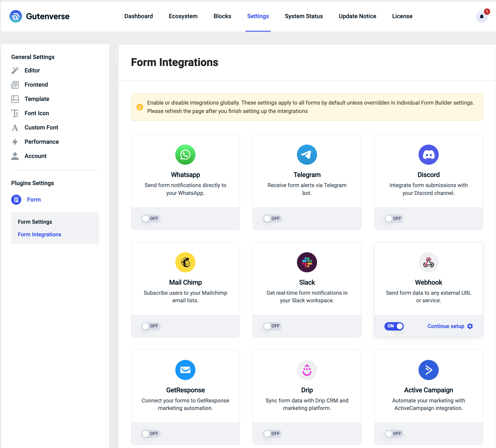The width and height of the screenshot is (496, 448).
Task: Click the Active Campaign card title
Action: point(429,390)
